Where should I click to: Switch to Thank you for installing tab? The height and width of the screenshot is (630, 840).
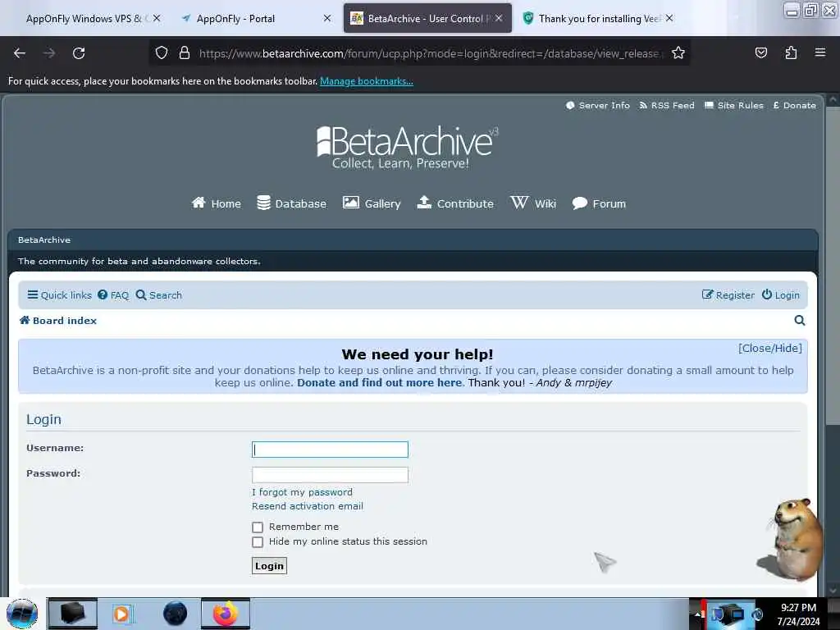point(597,19)
